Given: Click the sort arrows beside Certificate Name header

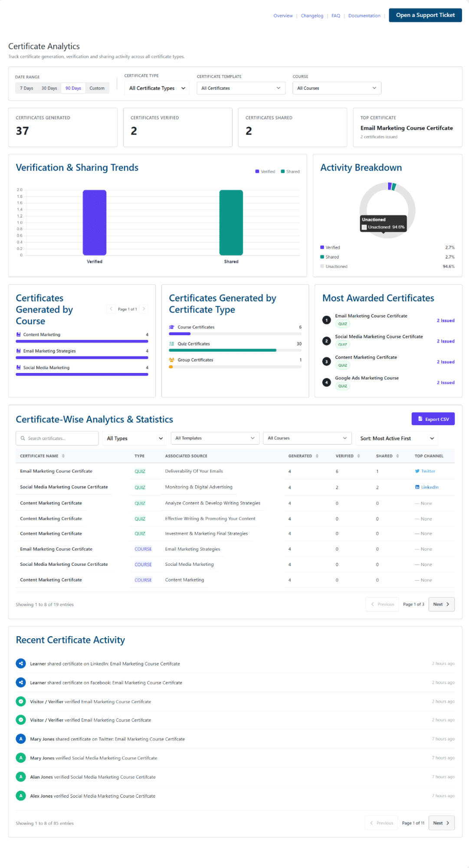Looking at the screenshot, I should pos(63,456).
